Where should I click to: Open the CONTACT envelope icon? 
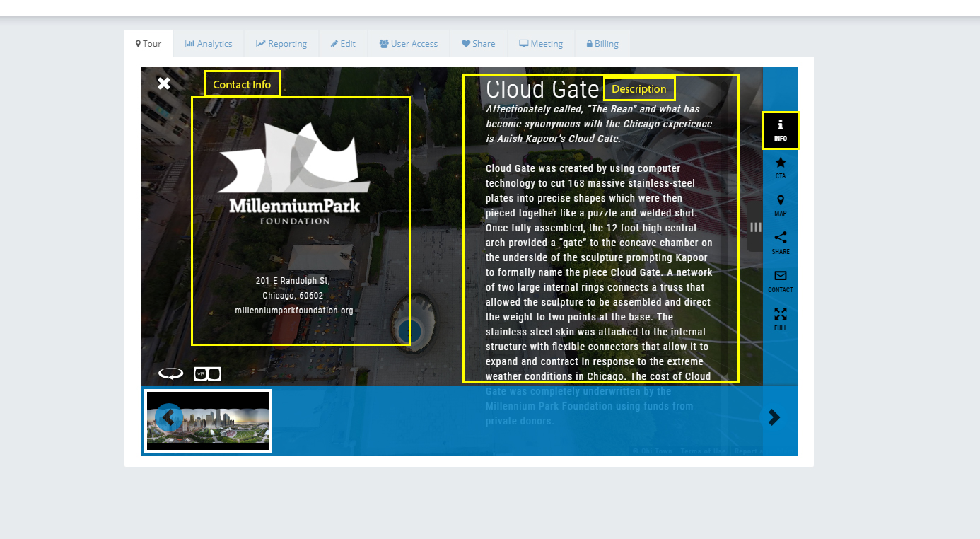781,281
